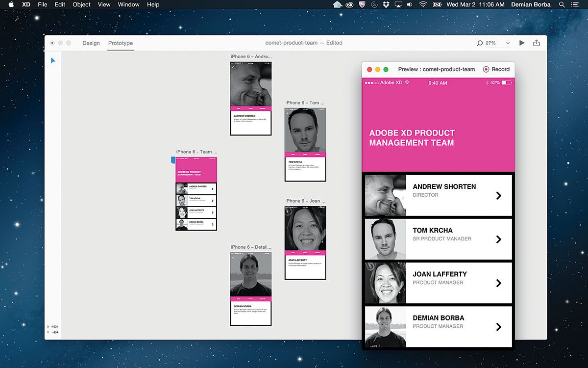Open Notification Center from the menu bar

(x=575, y=4)
